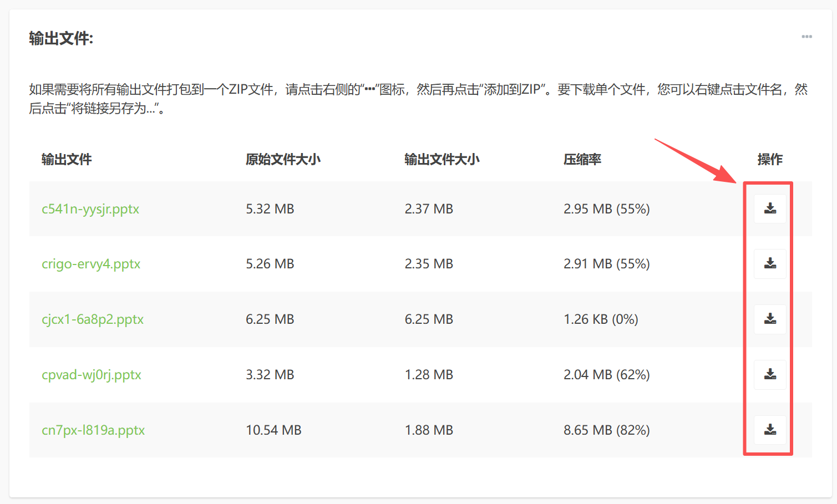Click the 原始文件大小 column header
This screenshot has height=504, width=837.
pyautogui.click(x=282, y=159)
